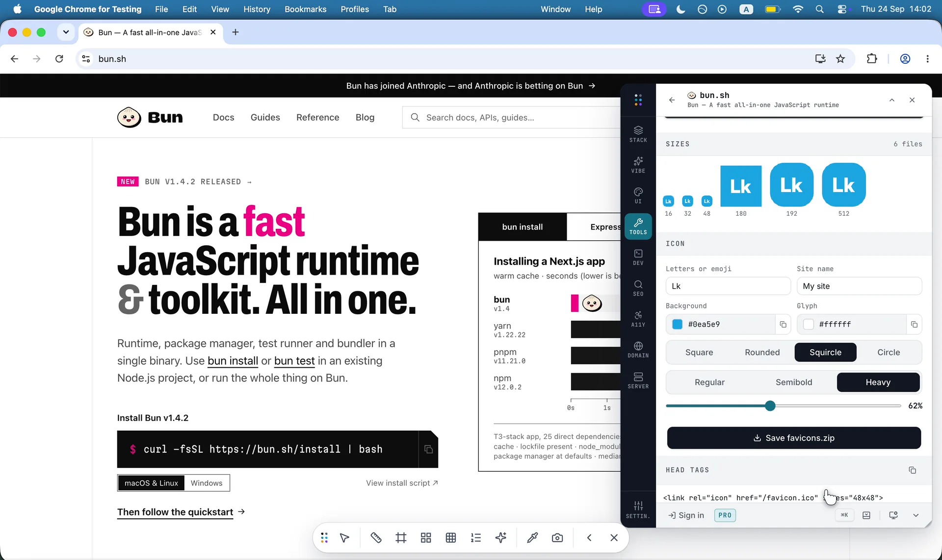Open the Docs navigation item
The width and height of the screenshot is (942, 560).
[x=223, y=118]
